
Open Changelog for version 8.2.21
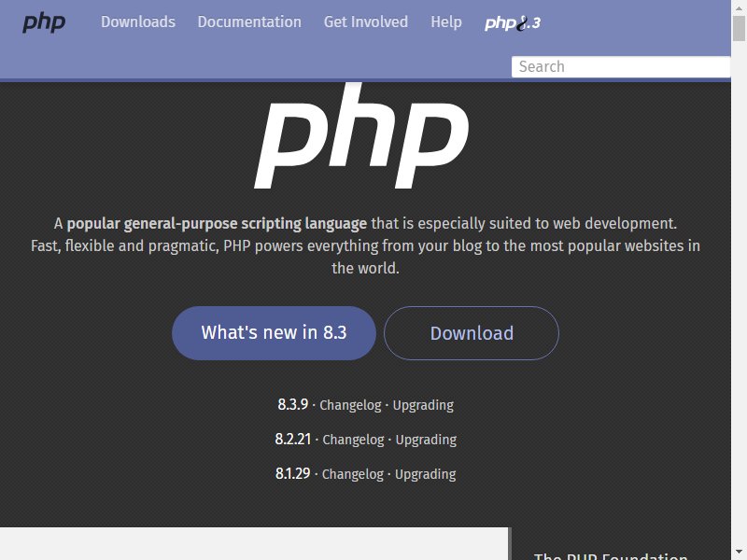353,440
